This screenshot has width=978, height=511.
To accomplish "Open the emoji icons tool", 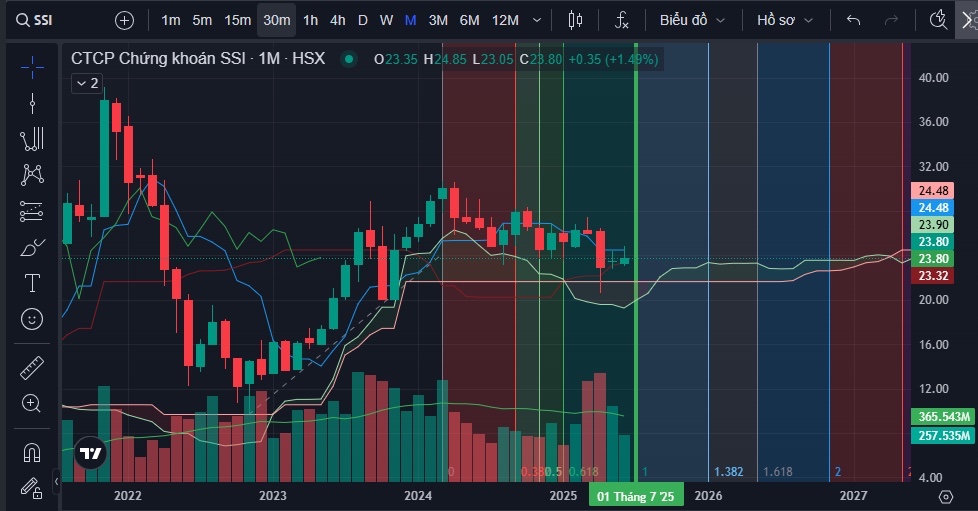I will pyautogui.click(x=32, y=319).
